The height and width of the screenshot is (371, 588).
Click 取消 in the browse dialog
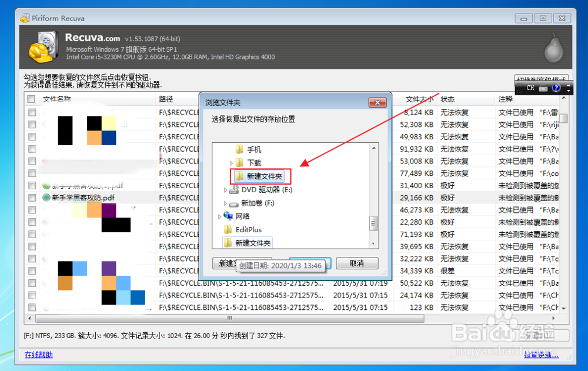pyautogui.click(x=357, y=263)
